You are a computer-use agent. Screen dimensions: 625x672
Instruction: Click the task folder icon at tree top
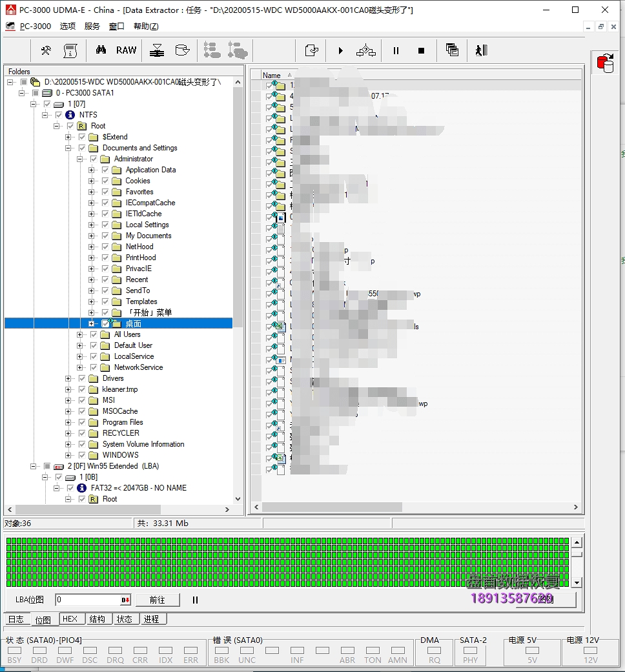point(36,82)
